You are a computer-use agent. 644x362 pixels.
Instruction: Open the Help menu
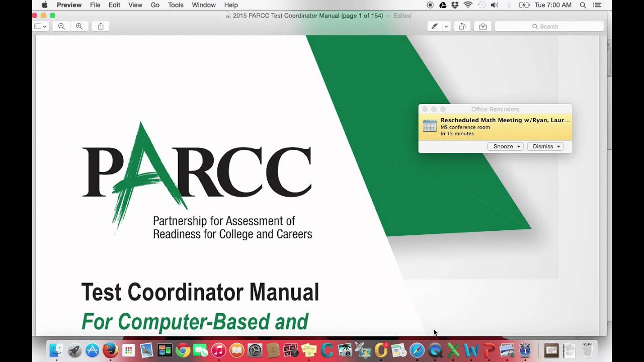pyautogui.click(x=231, y=5)
